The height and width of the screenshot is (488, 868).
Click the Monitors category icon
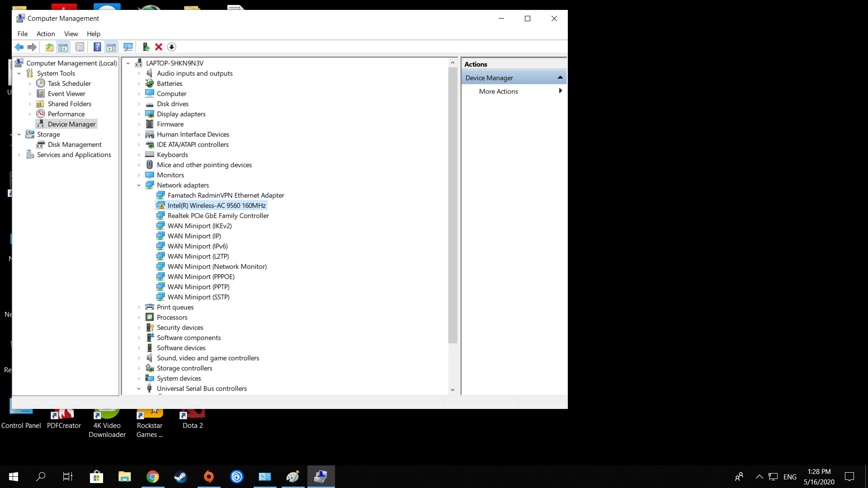point(150,175)
